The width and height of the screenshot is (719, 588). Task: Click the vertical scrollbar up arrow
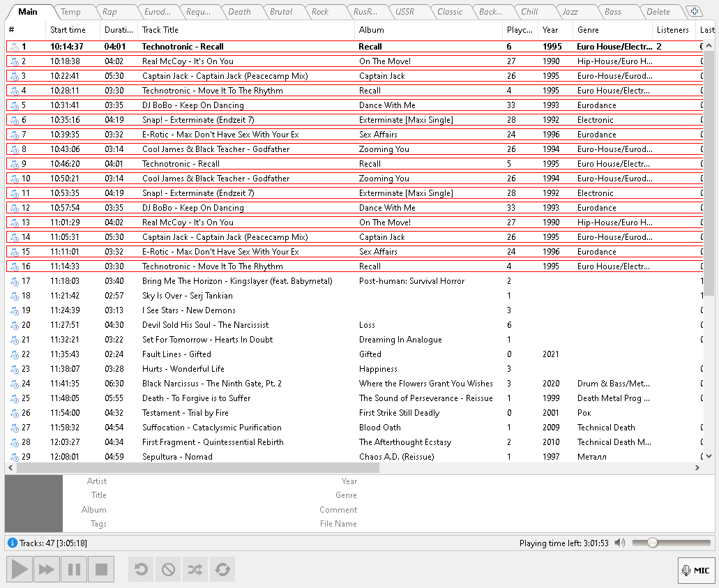point(709,46)
